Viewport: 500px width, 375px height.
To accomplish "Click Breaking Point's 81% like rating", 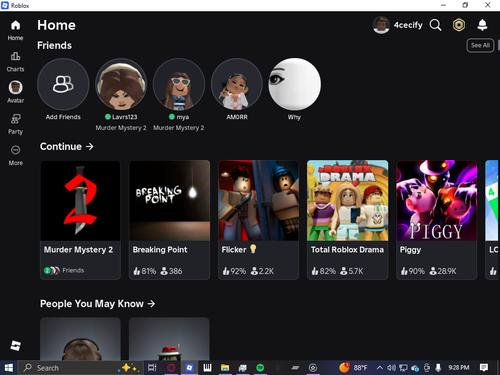I will (145, 271).
